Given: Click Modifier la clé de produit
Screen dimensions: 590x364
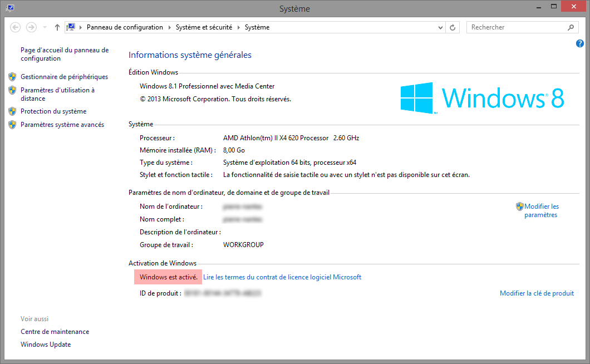Looking at the screenshot, I should (537, 293).
